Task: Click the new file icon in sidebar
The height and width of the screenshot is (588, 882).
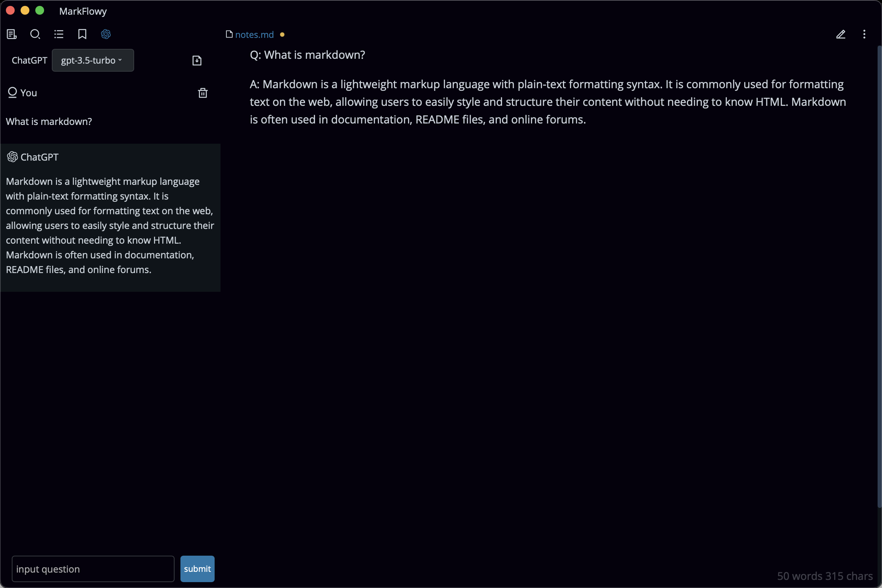Action: point(197,60)
